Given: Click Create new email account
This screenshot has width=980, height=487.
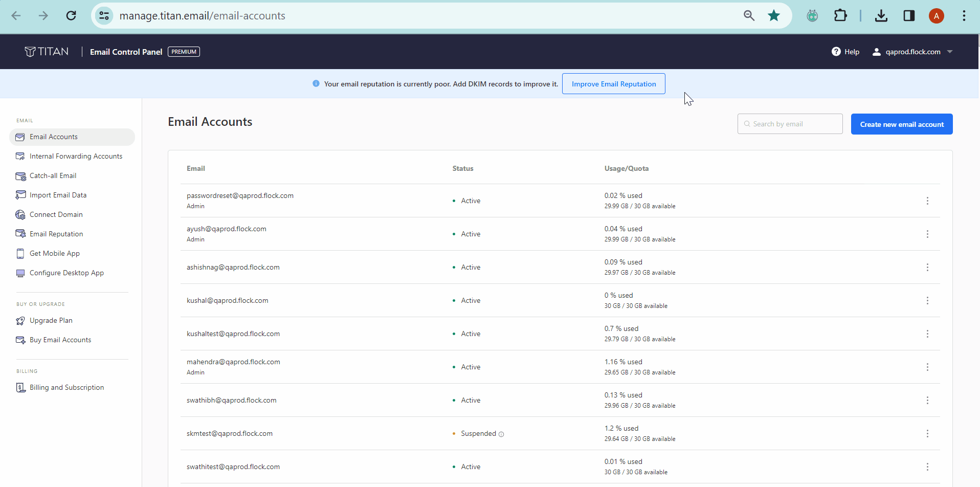Looking at the screenshot, I should [901, 124].
